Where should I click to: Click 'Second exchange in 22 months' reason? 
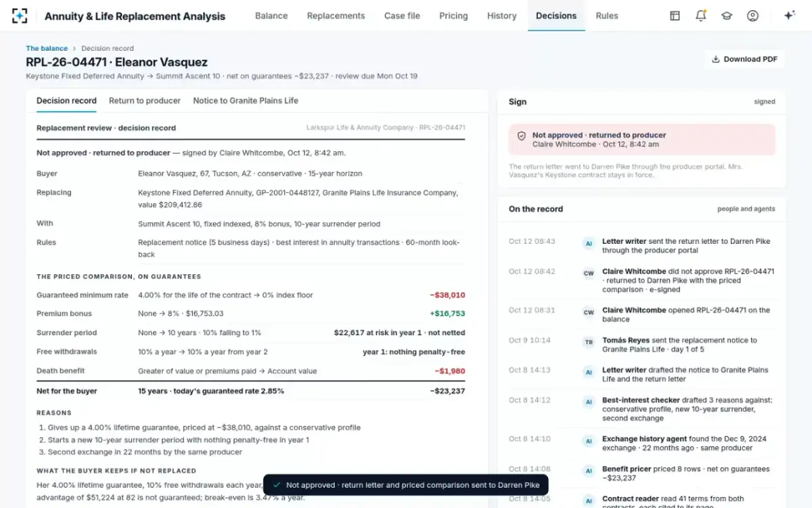pyautogui.click(x=145, y=452)
